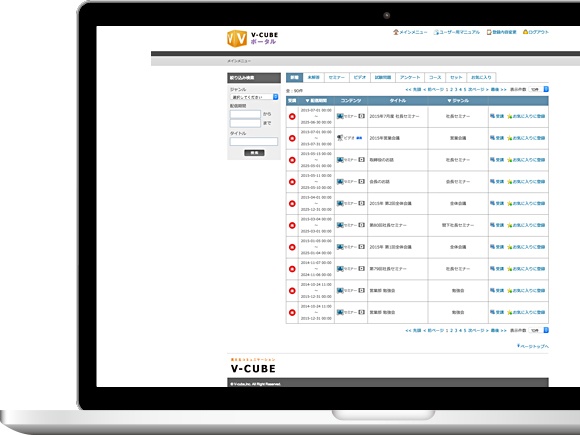Click red status circle in 会長のお話 row

click(x=292, y=182)
